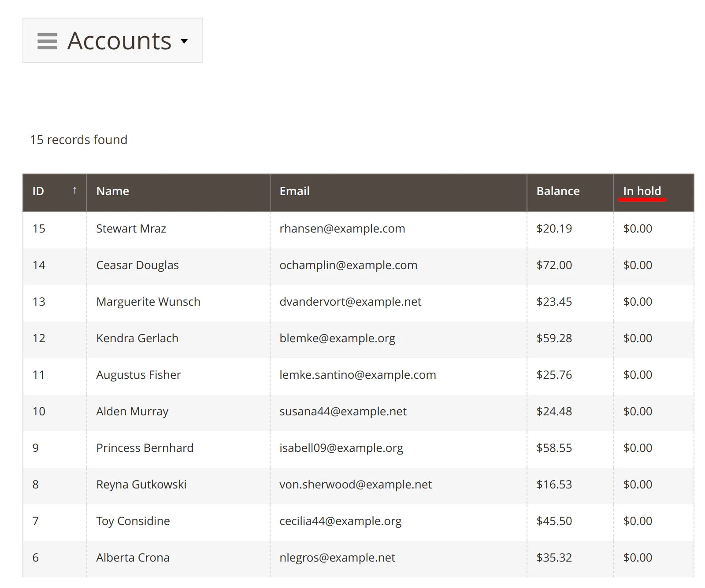
Task: Click the ID column header
Action: (x=38, y=191)
